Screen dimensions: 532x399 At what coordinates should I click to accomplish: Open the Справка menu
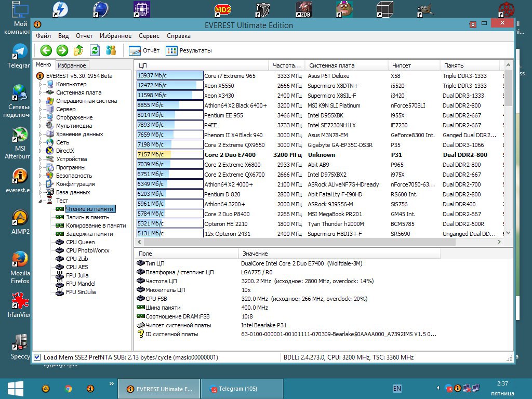pyautogui.click(x=179, y=36)
